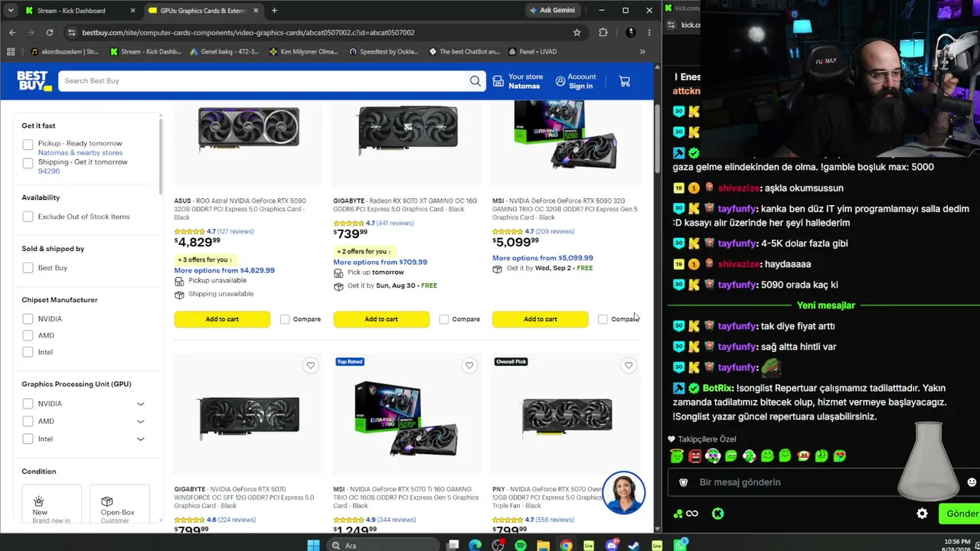Screen dimensions: 980x551
Task: Open the live chat assistant avatar
Action: 624,493
